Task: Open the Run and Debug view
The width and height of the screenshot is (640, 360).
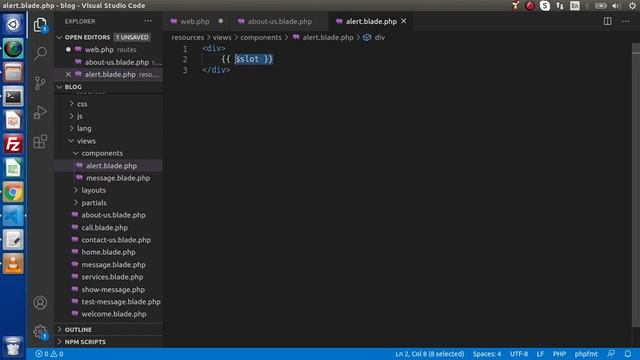Action: coord(40,112)
